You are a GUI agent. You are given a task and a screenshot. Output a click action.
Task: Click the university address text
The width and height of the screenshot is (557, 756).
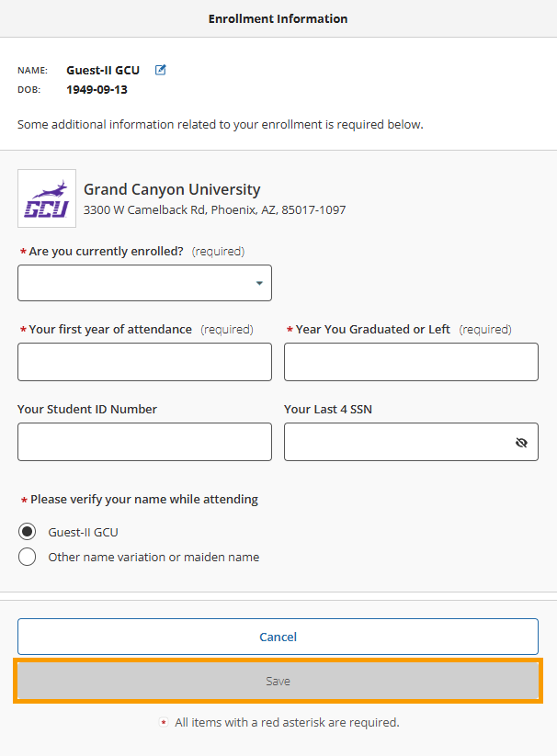point(214,210)
